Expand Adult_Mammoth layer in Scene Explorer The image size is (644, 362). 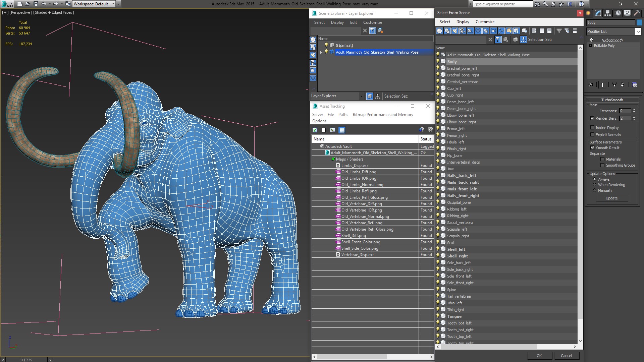pyautogui.click(x=321, y=52)
